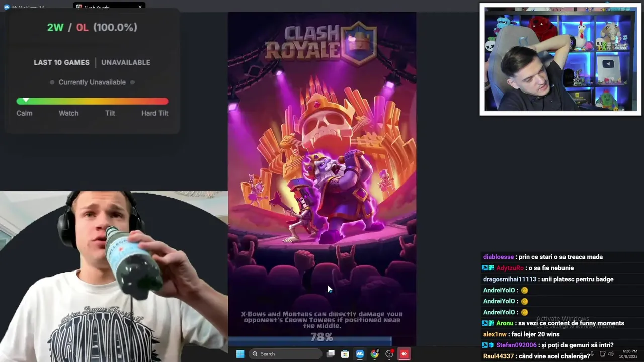Open MuMu Player from the taskbar
Viewport: 644px width, 362px height.
click(360, 354)
